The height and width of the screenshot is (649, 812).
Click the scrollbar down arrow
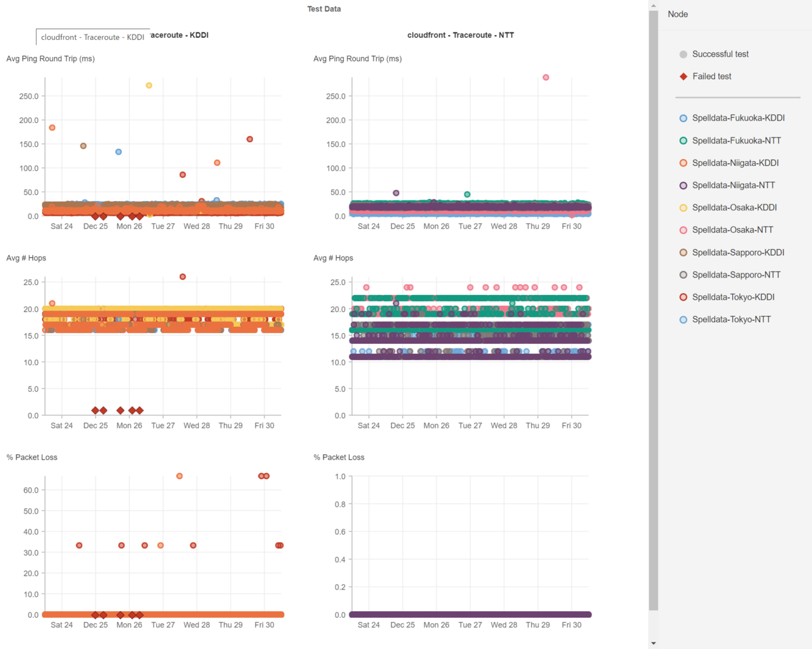click(653, 643)
